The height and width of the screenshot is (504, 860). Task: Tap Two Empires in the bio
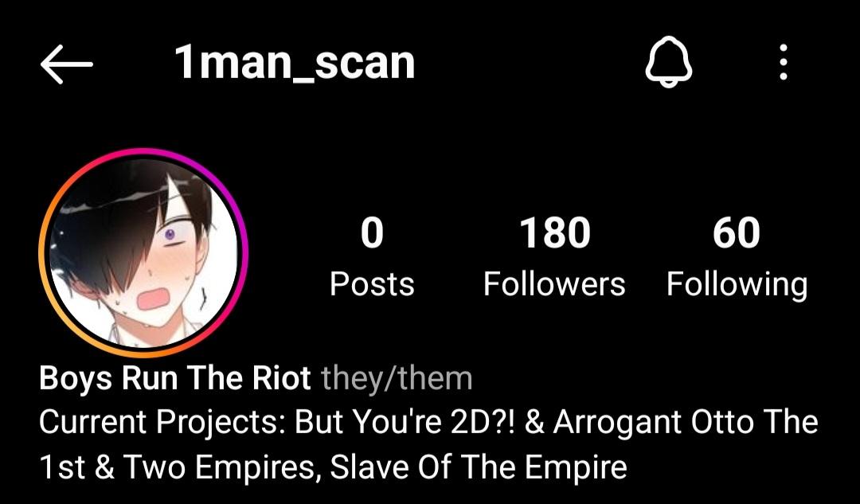click(221, 467)
